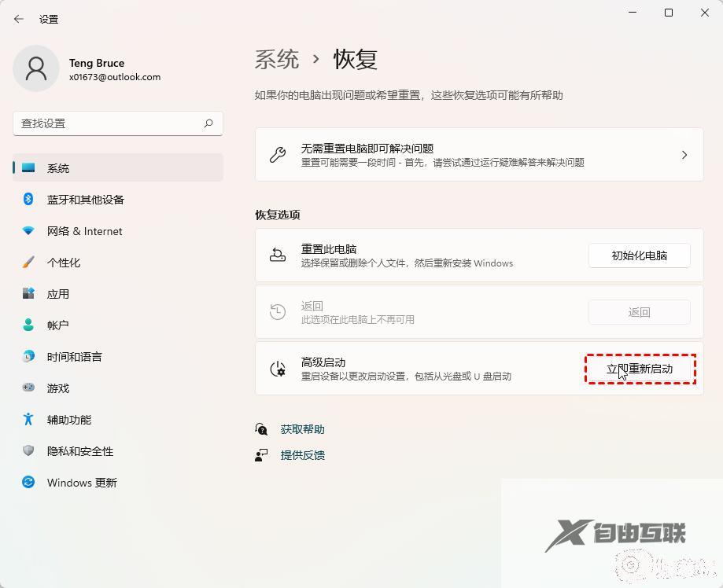The width and height of the screenshot is (723, 588).
Task: Open Windows 更新 from the sidebar
Action: (29, 483)
